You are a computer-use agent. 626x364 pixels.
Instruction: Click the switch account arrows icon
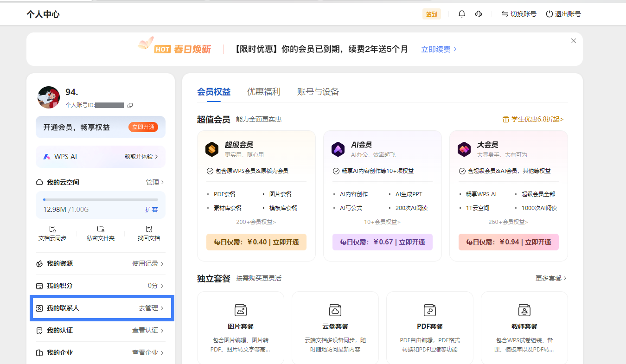[x=505, y=14]
